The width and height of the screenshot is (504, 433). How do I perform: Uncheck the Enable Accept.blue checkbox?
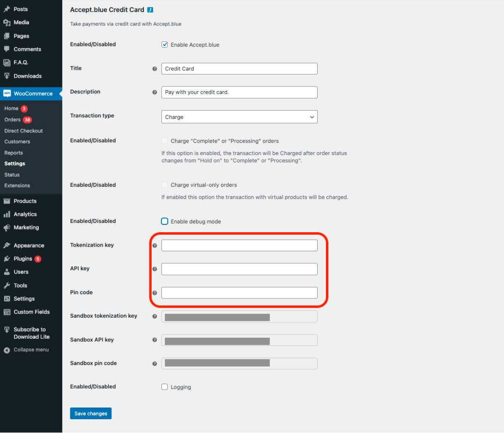click(165, 44)
